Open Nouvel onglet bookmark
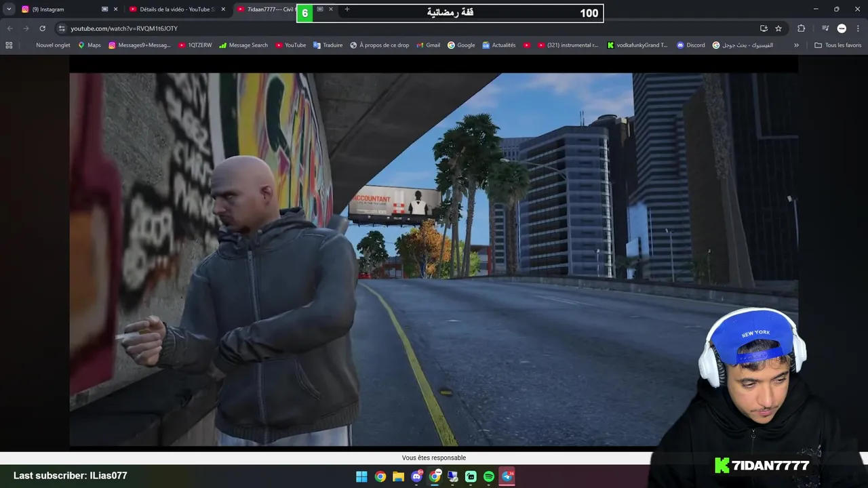Image resolution: width=868 pixels, height=488 pixels. click(53, 45)
